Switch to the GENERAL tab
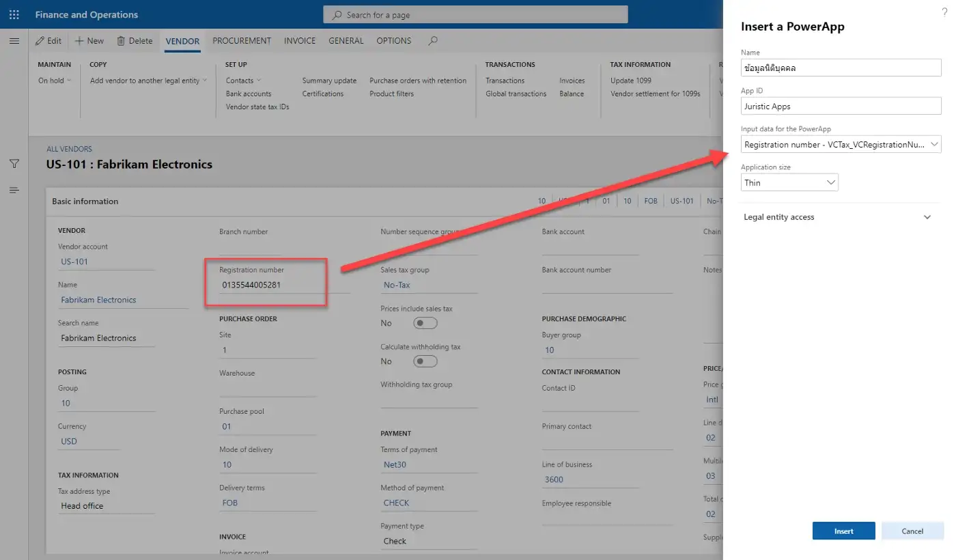The width and height of the screenshot is (956, 560). point(346,41)
